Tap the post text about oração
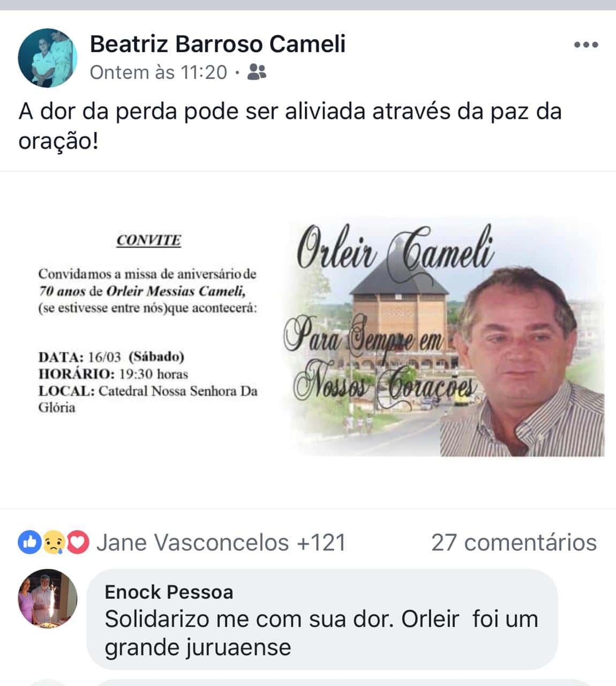This screenshot has height=686, width=616. 290,126
